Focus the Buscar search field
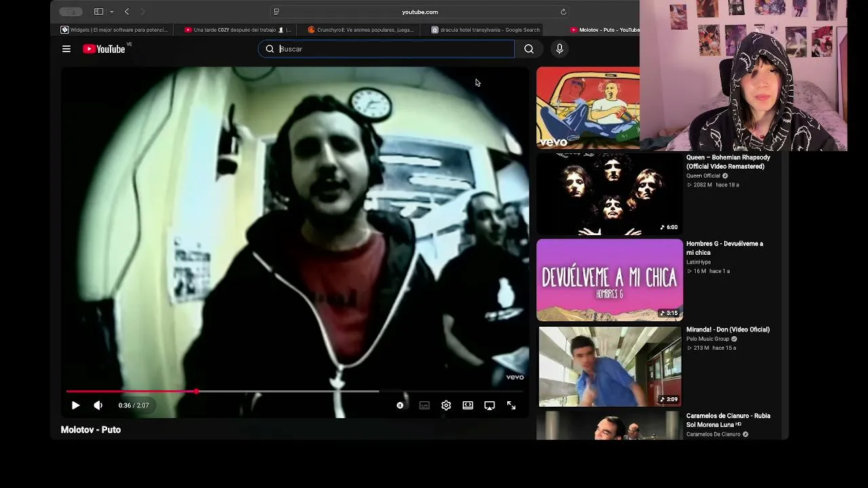Image resolution: width=868 pixels, height=488 pixels. (x=387, y=49)
